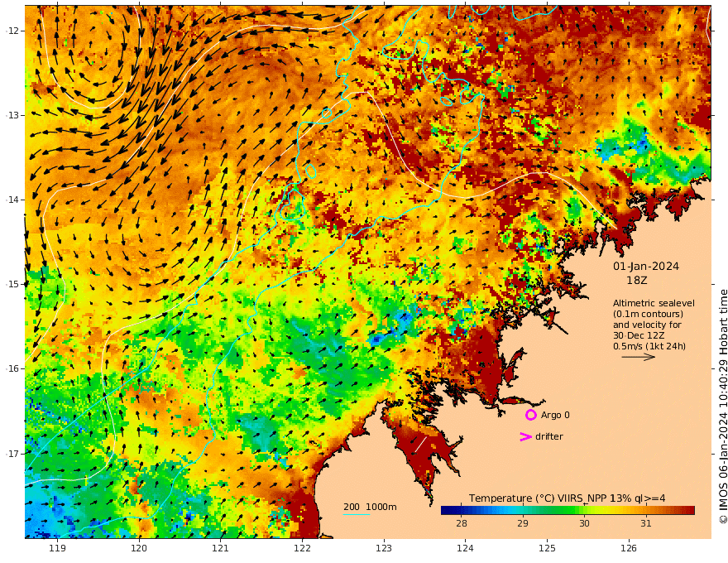Click the temperature color scale bar
The height and width of the screenshot is (563, 728).
(x=568, y=511)
